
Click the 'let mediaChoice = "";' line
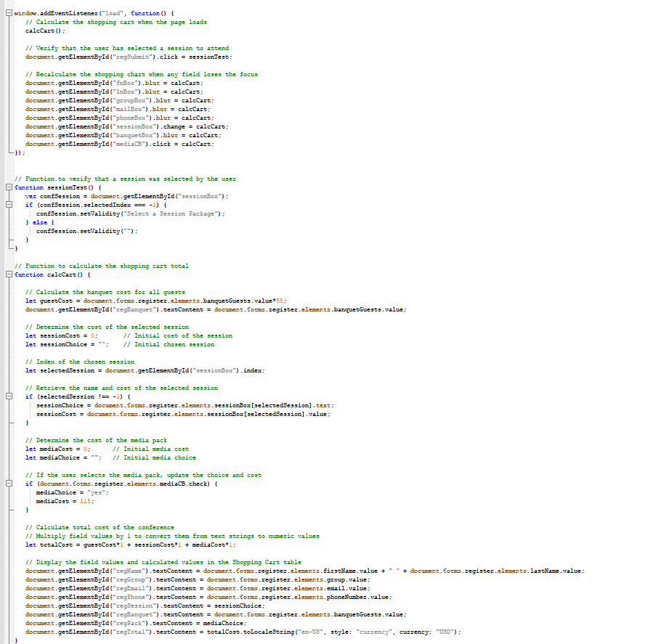click(x=63, y=457)
